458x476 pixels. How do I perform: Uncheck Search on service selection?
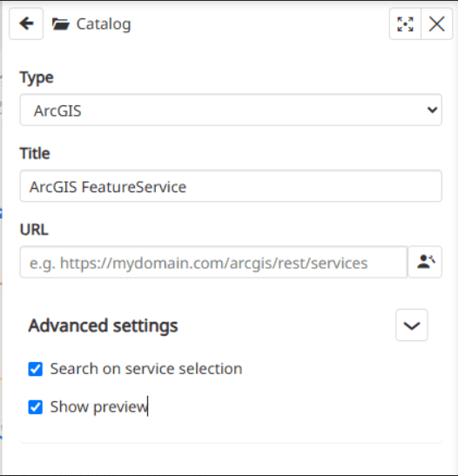tap(35, 369)
